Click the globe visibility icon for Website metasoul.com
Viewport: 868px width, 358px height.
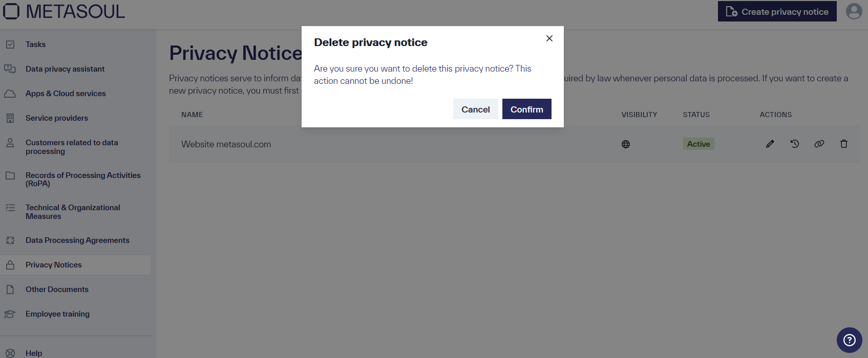[626, 144]
